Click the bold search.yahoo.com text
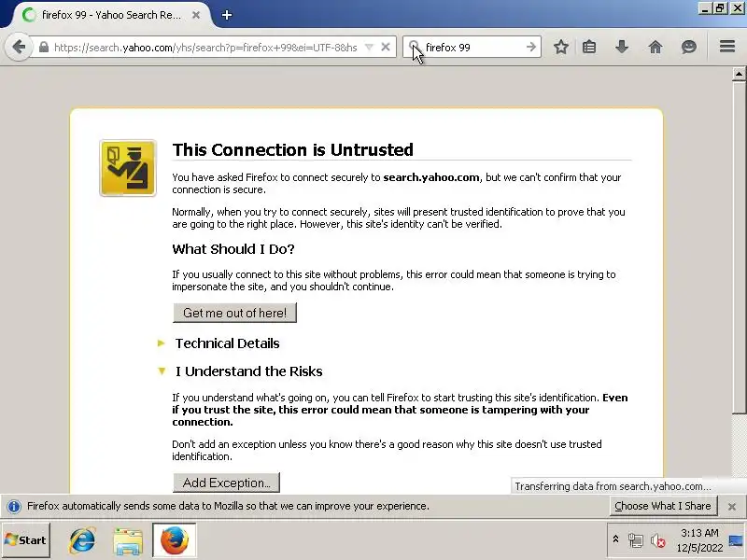The image size is (747, 560). (431, 177)
